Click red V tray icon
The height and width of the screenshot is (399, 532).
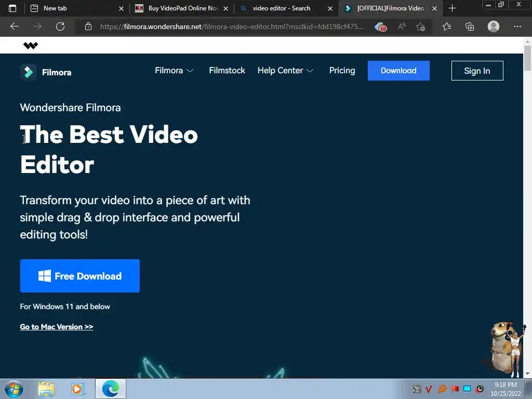(429, 389)
